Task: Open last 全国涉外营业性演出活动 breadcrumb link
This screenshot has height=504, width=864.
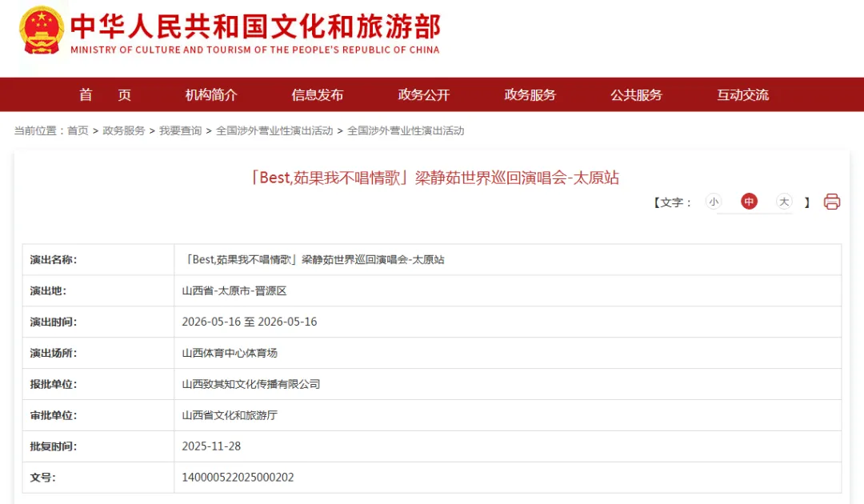Action: [406, 130]
